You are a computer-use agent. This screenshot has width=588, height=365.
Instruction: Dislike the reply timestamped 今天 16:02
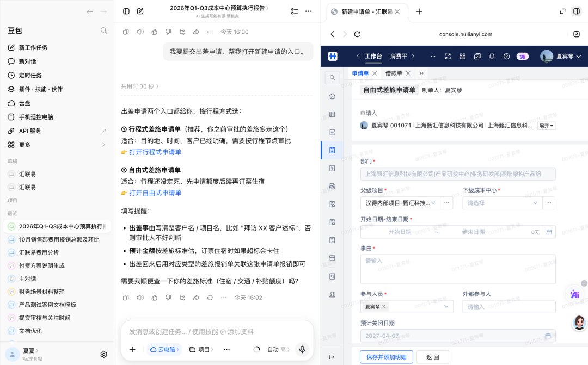point(168,298)
